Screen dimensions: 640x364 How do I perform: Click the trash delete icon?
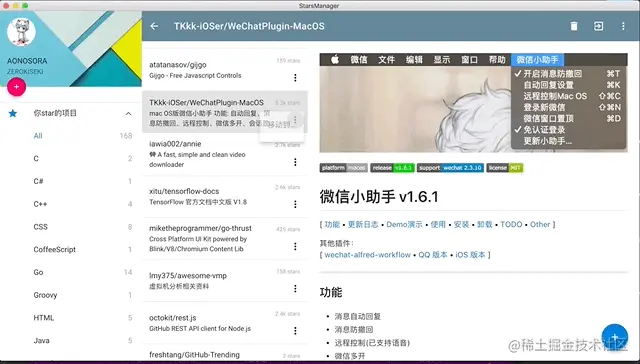pos(574,26)
